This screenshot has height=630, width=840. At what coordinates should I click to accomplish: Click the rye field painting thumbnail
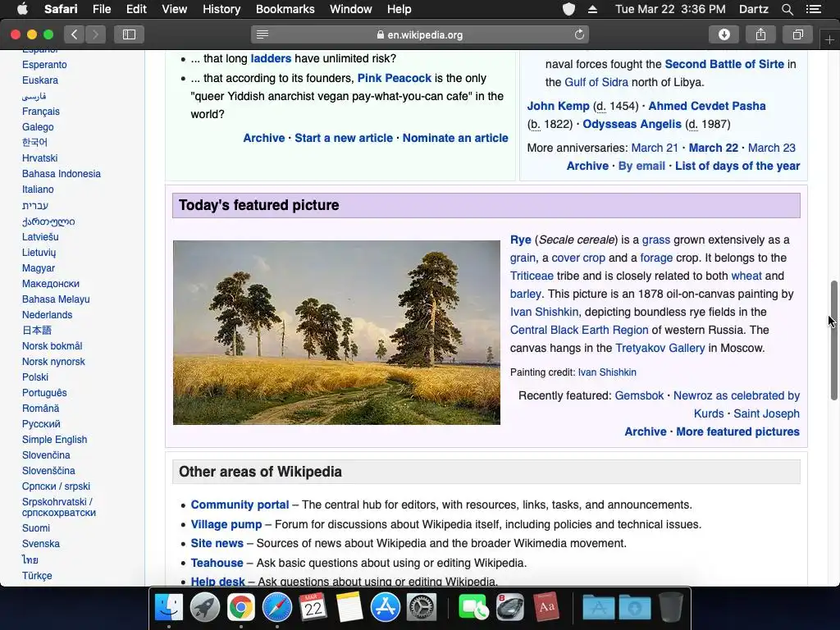[336, 332]
